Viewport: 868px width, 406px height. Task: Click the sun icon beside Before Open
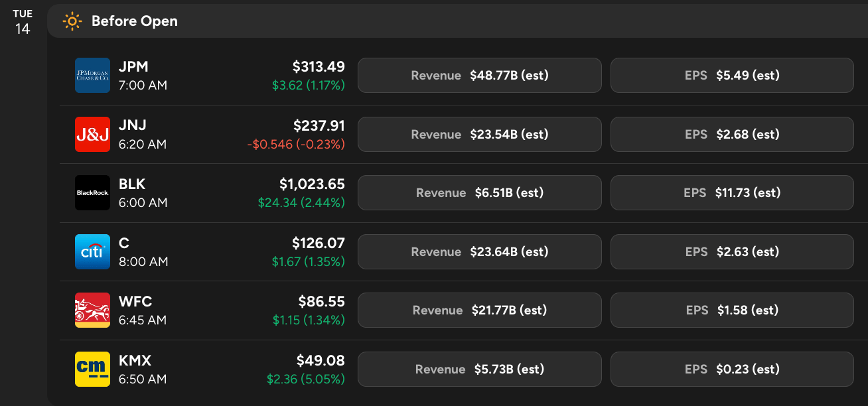point(72,21)
